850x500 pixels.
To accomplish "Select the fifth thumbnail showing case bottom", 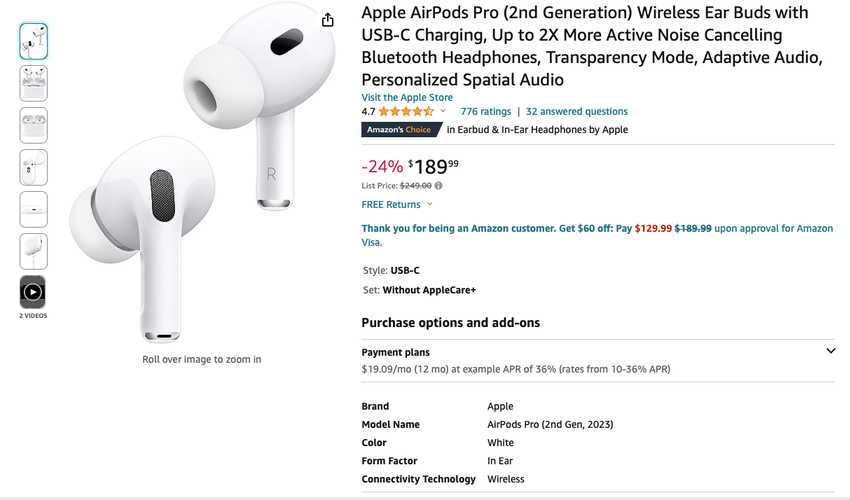I will point(33,209).
